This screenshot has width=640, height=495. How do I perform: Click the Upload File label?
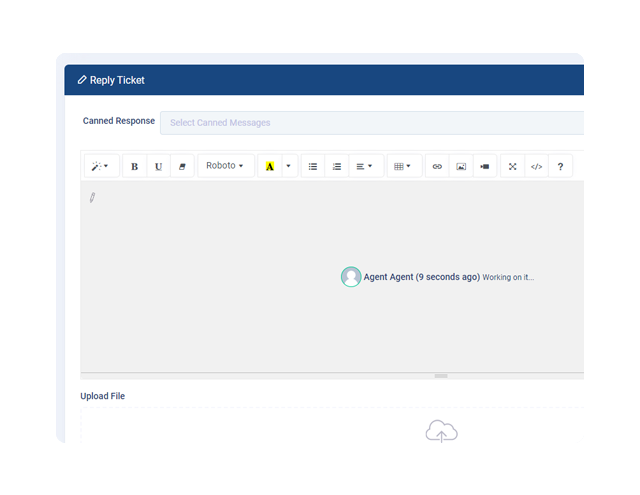click(102, 396)
